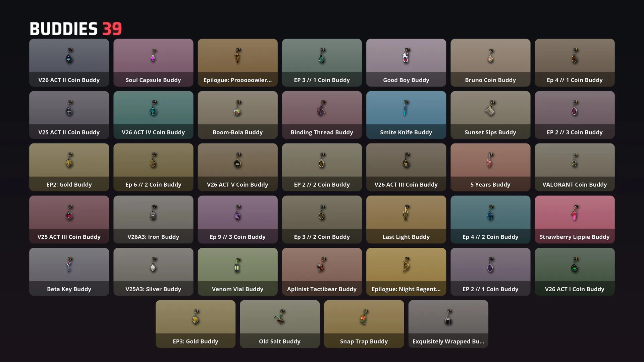Click the EP3: Gold Buddy card
Image resolution: width=644 pixels, height=362 pixels.
click(196, 324)
